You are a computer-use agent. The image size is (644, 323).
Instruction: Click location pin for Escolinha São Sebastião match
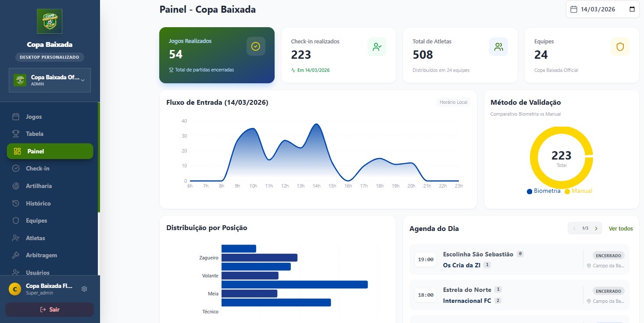(589, 266)
